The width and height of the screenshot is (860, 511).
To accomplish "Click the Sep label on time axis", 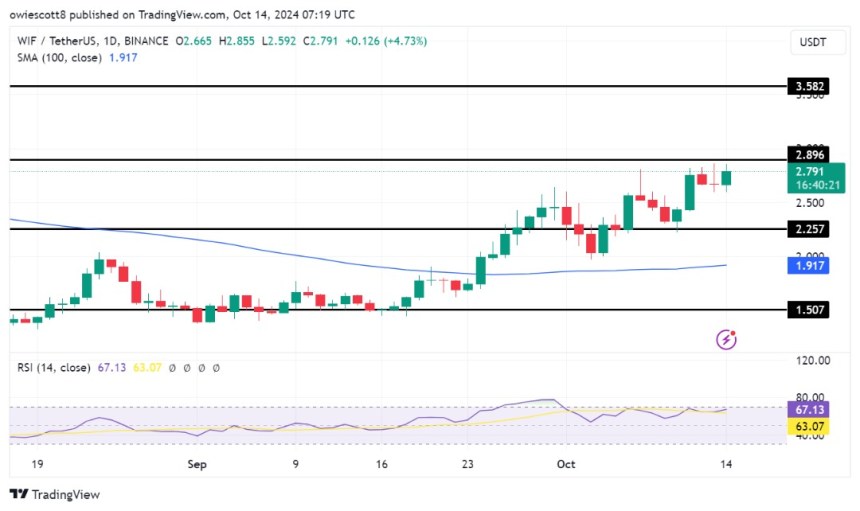I will 197,465.
